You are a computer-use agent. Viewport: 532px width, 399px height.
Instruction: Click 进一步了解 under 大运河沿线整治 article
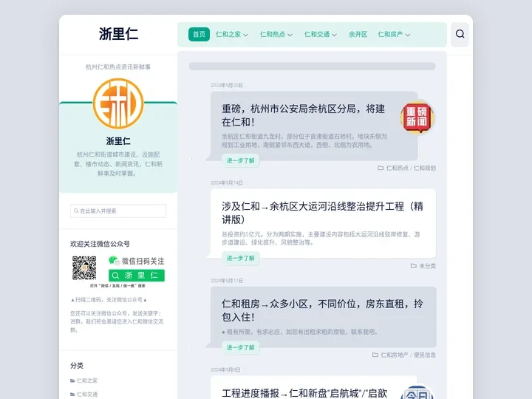point(241,258)
